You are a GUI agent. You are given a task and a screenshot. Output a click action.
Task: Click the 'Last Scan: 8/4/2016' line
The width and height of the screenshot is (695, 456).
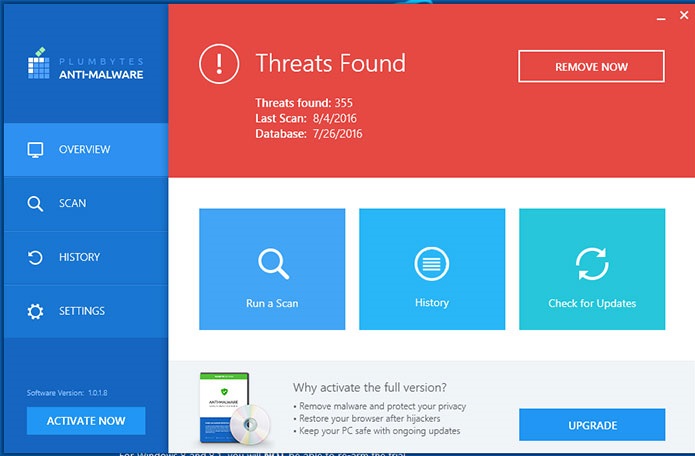click(306, 118)
